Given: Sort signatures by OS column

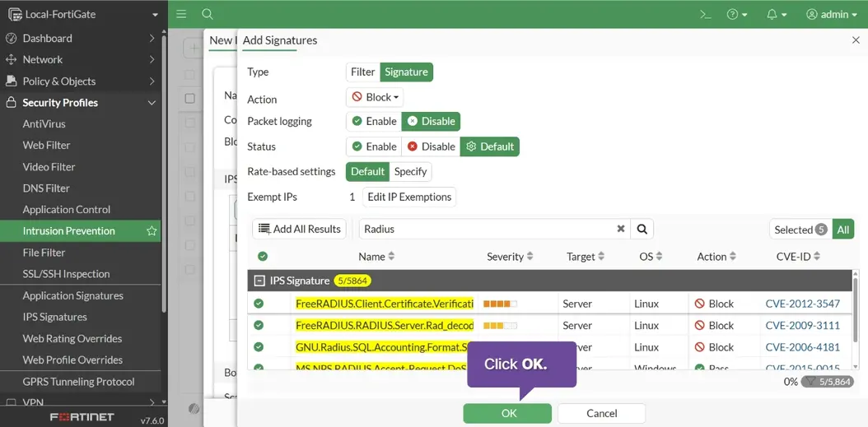Looking at the screenshot, I should tap(651, 257).
